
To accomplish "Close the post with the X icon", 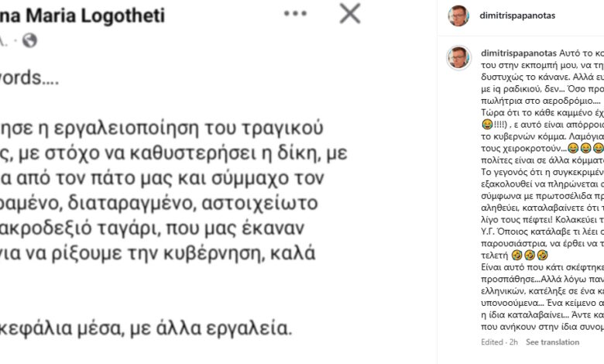I will (350, 13).
